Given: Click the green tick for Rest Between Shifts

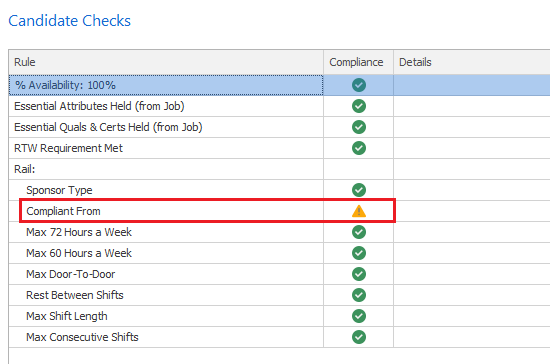Looking at the screenshot, I should pos(358,295).
